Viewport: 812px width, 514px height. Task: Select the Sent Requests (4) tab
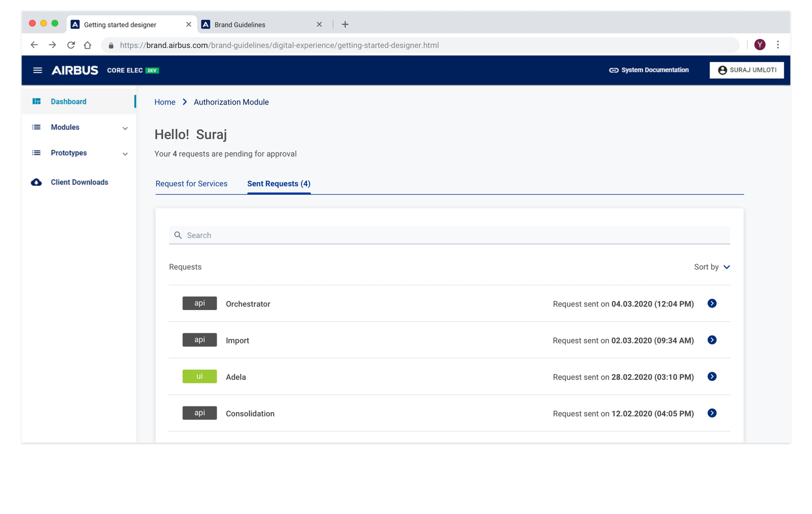(x=279, y=184)
